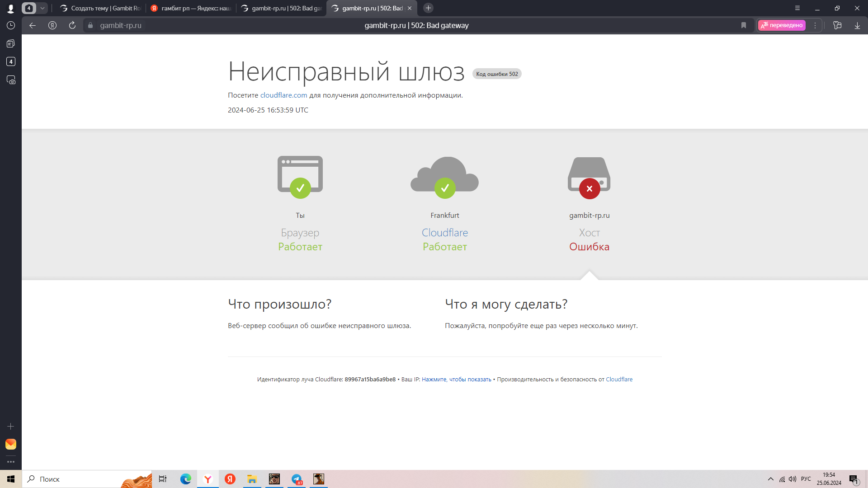
Task: Click "Нажмите, чтобы показать" IP link
Action: point(456,380)
